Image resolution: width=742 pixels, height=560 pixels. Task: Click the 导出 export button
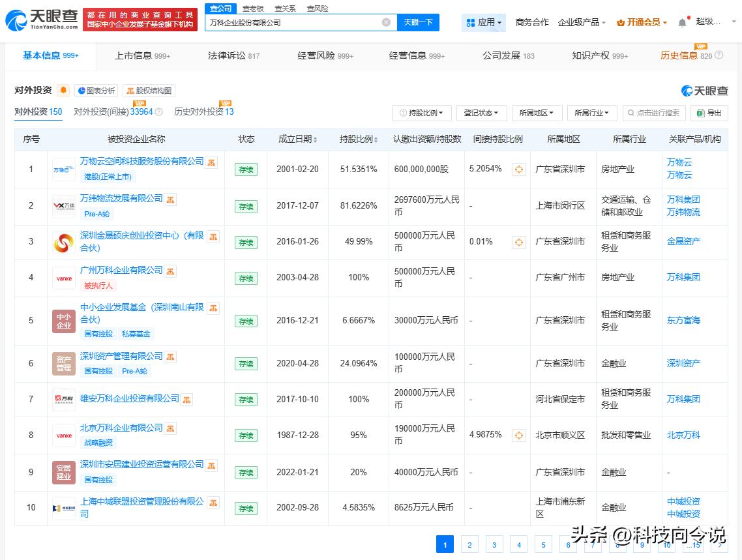click(x=709, y=113)
